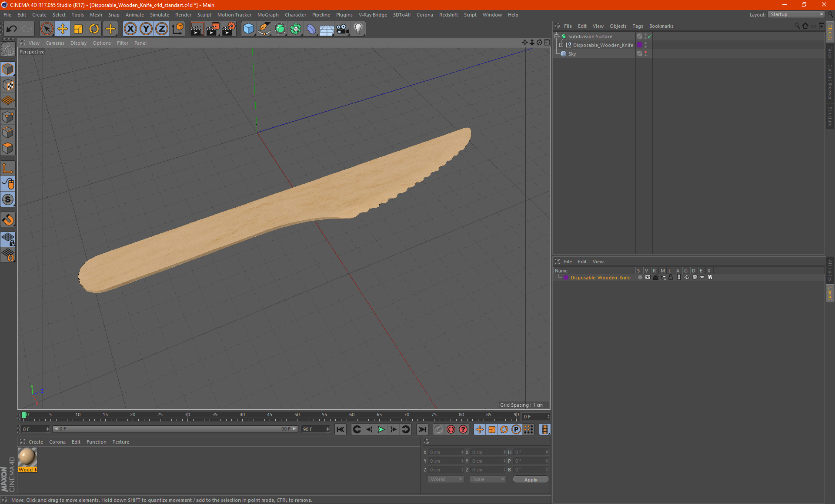Click the Apply button
Image resolution: width=835 pixels, height=504 pixels.
(x=531, y=480)
